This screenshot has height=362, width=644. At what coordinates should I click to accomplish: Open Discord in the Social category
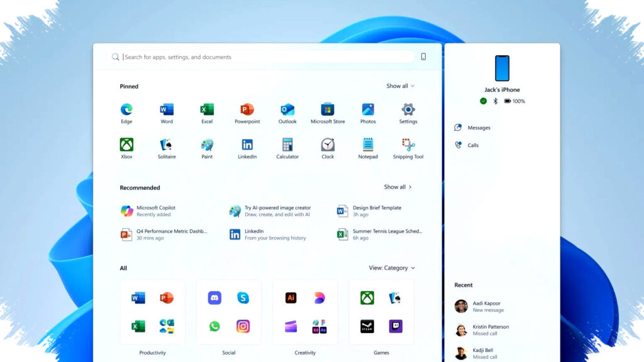click(x=214, y=297)
